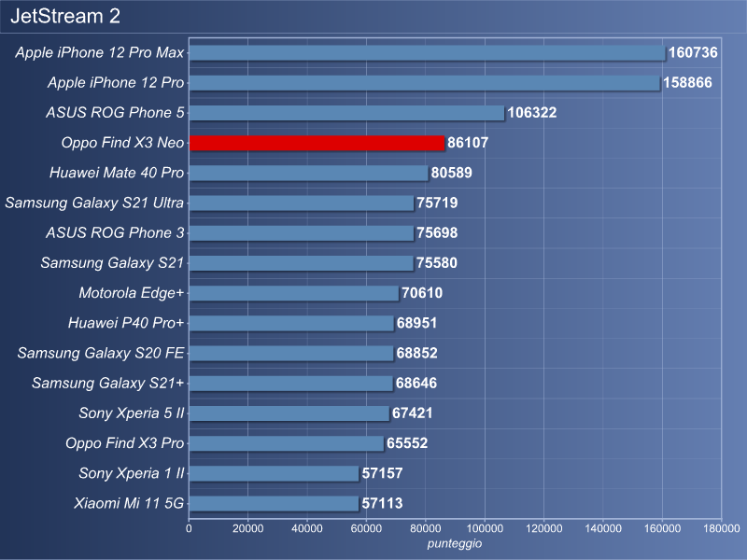Viewport: 747px width, 560px height.
Task: Click the 100000 axis tick label
Action: click(485, 528)
